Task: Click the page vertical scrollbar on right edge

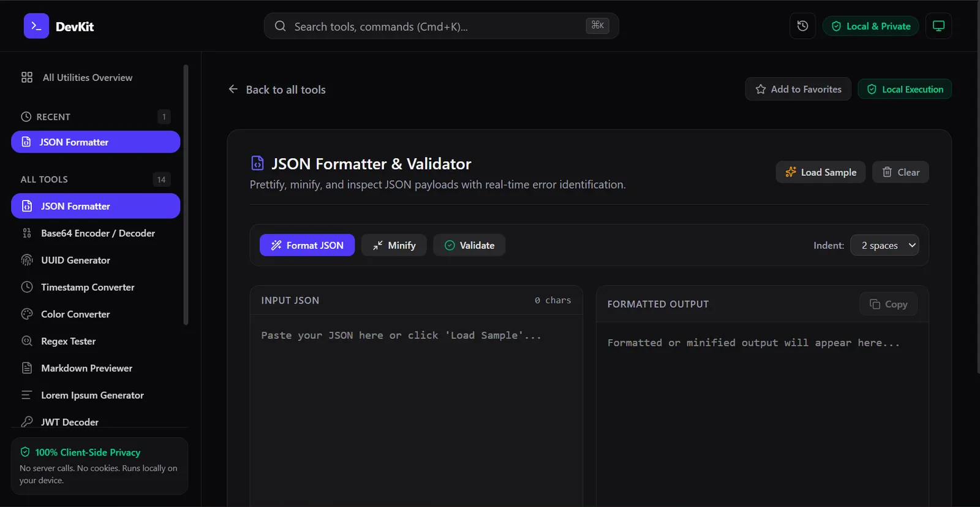Action: (978, 187)
